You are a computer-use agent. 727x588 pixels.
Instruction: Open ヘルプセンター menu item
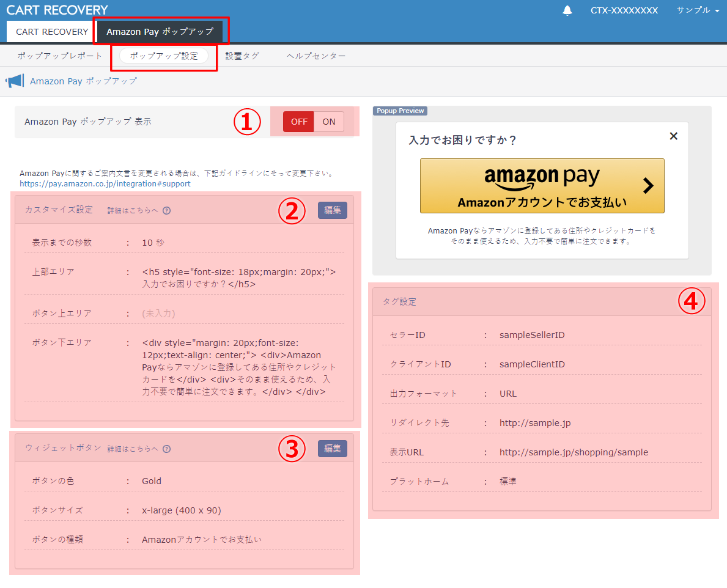(x=316, y=56)
